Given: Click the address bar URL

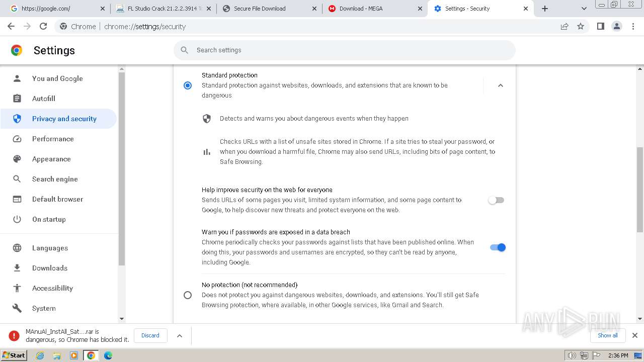Looking at the screenshot, I should [x=145, y=27].
